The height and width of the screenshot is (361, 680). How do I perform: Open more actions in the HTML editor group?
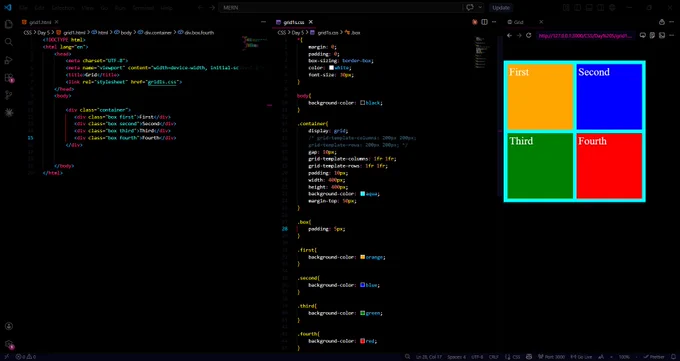tap(263, 22)
